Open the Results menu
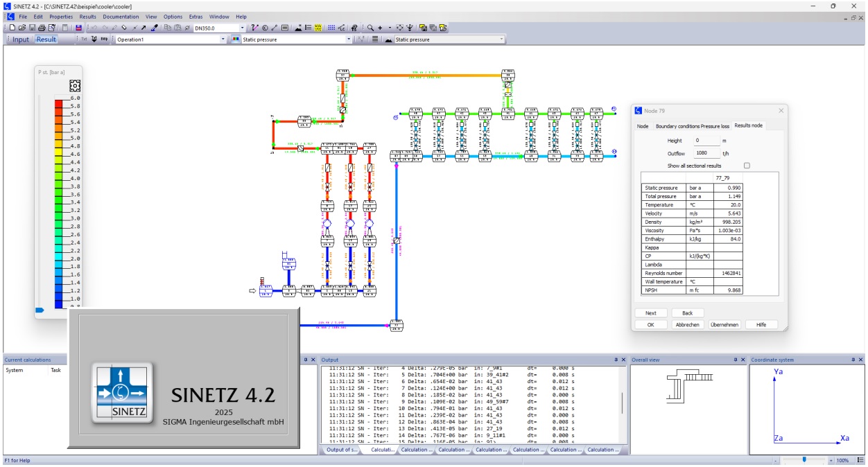This screenshot has width=868, height=467. [x=88, y=16]
